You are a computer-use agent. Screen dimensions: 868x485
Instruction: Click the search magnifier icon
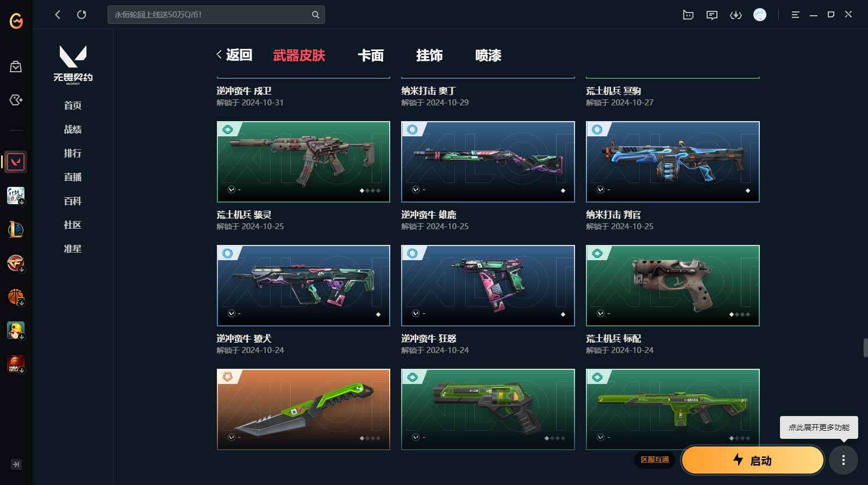[x=315, y=15]
